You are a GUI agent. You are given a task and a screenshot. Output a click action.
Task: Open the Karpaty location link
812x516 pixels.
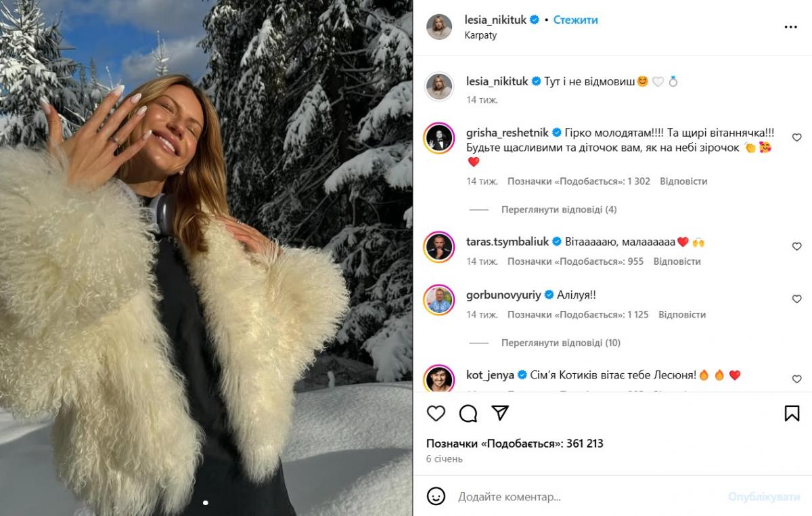tap(481, 35)
